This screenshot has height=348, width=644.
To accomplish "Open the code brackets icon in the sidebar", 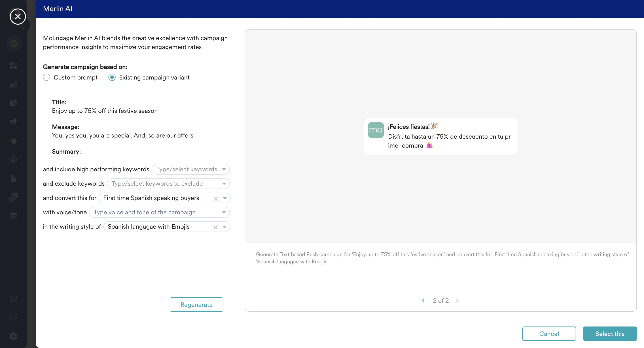I will click(x=13, y=318).
